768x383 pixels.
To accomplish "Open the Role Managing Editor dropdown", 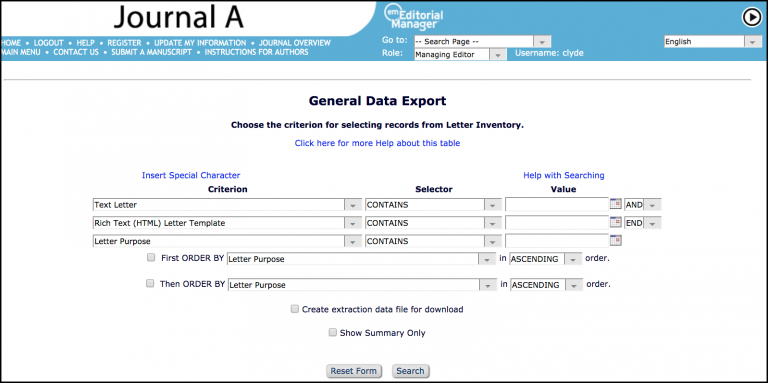I will [x=460, y=55].
